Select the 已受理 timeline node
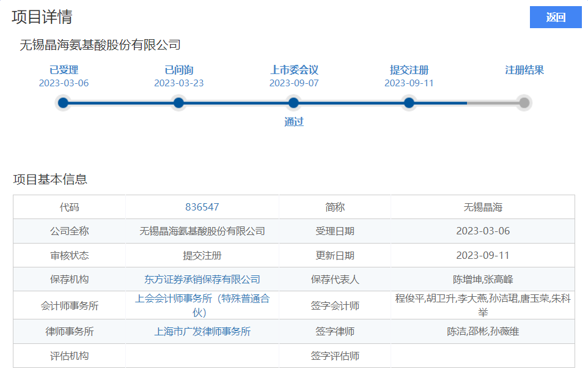Viewport: 588px width, 388px height. click(63, 103)
